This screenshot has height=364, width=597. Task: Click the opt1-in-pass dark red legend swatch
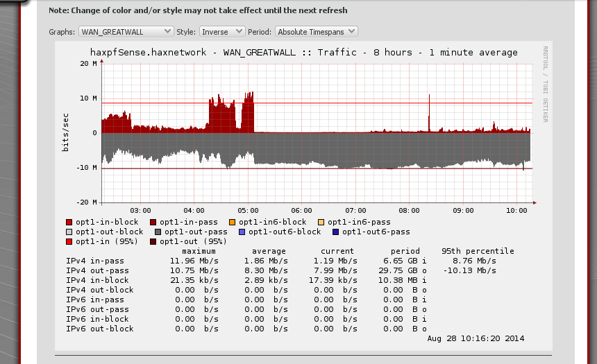[x=153, y=222]
